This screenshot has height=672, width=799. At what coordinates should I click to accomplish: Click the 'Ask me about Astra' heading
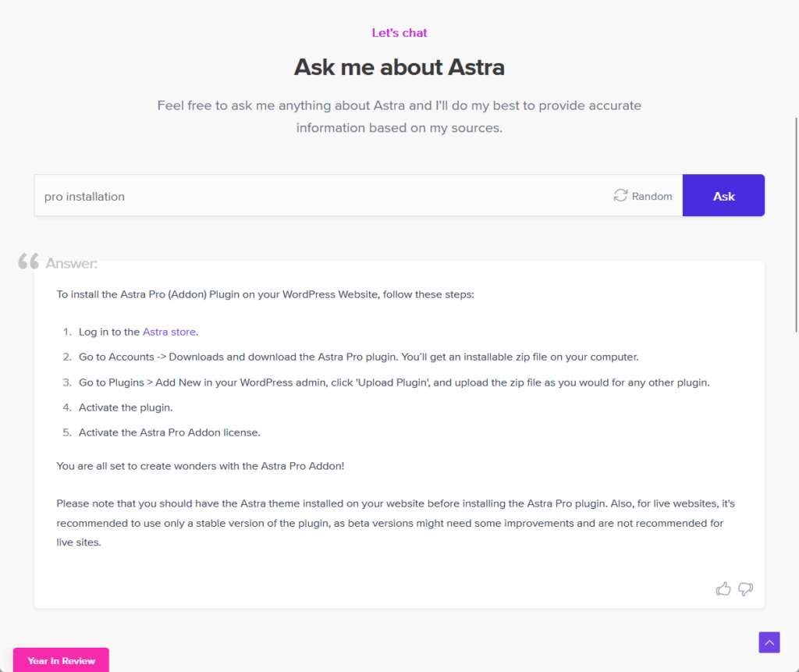click(x=399, y=67)
